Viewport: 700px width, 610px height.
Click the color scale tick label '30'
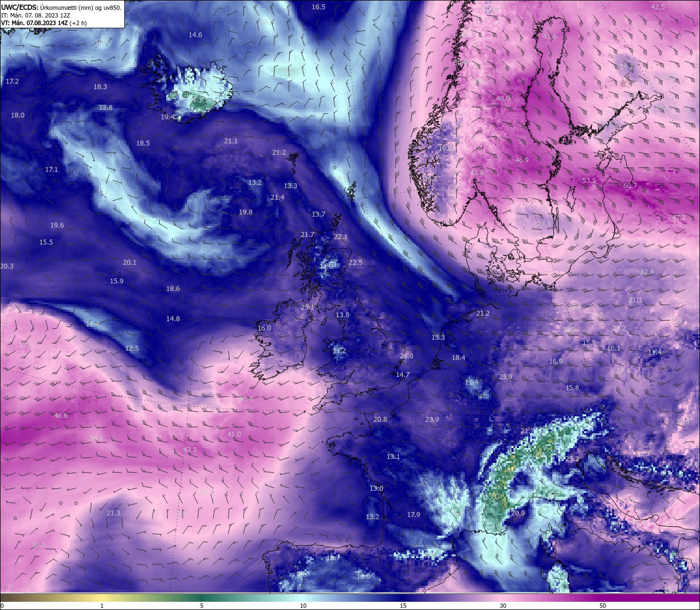(x=503, y=606)
